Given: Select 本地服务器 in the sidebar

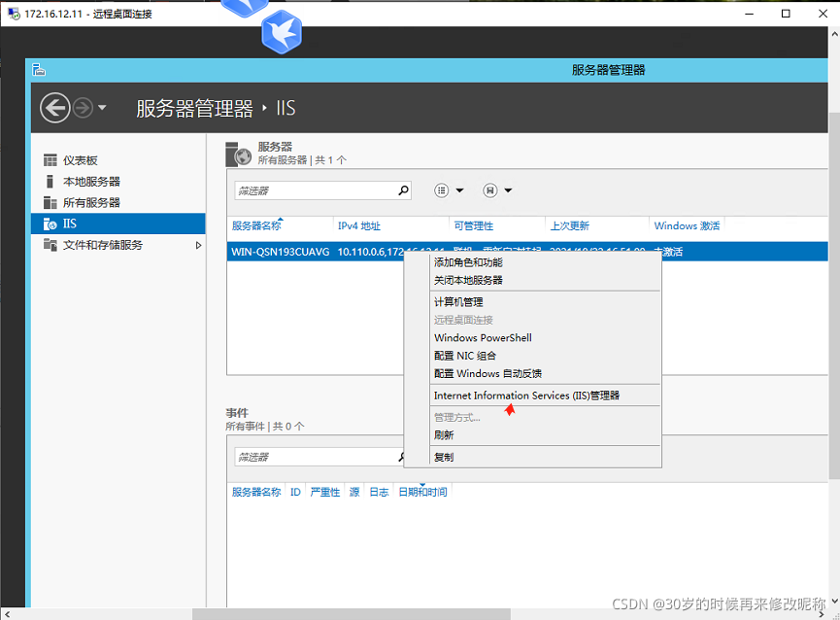Looking at the screenshot, I should click(91, 182).
